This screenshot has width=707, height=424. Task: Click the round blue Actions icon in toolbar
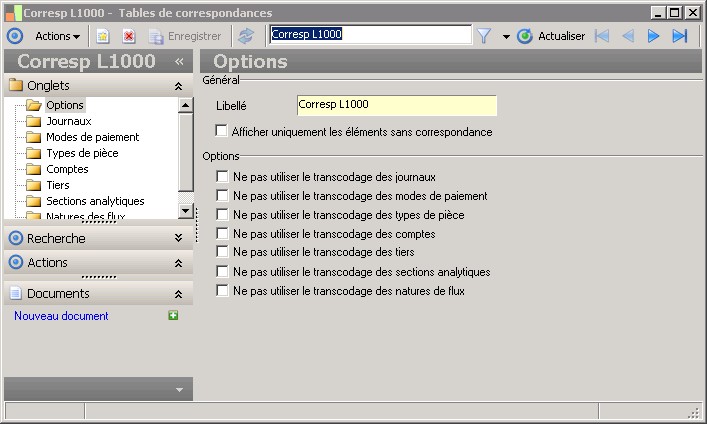coord(15,36)
